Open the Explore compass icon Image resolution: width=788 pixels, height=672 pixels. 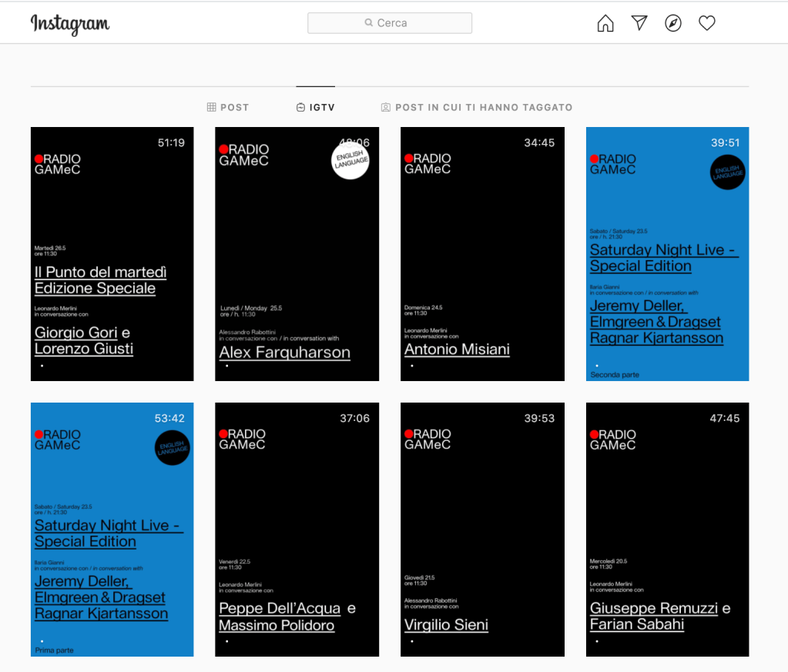click(x=673, y=24)
